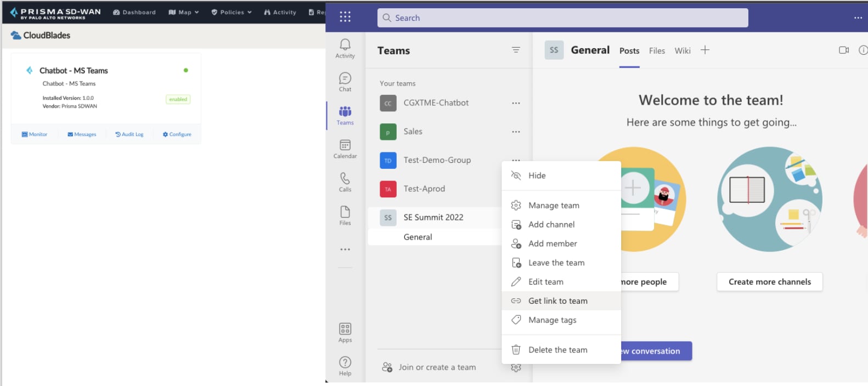Open Activity in Prisma SD-WAN nav
The width and height of the screenshot is (868, 386).
[x=280, y=12]
